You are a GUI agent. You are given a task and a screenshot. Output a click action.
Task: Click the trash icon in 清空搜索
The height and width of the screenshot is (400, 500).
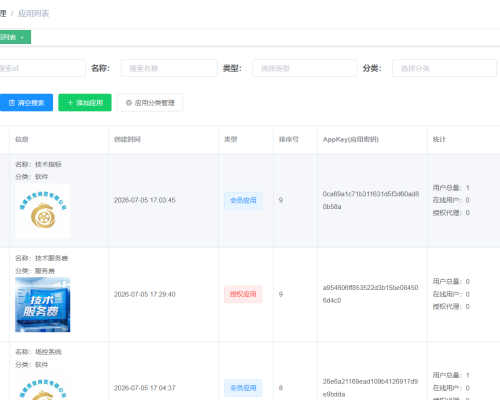pyautogui.click(x=12, y=103)
